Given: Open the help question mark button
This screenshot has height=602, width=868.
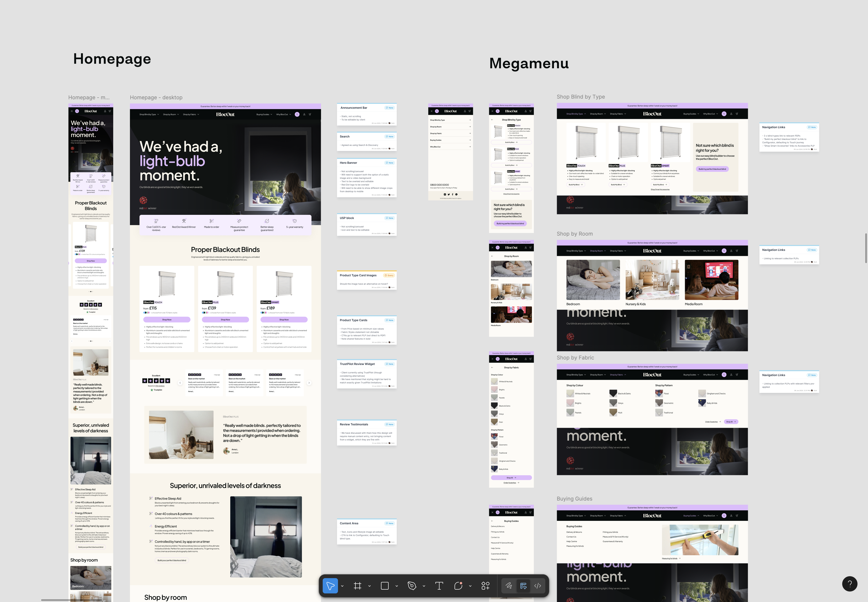Looking at the screenshot, I should point(850,584).
